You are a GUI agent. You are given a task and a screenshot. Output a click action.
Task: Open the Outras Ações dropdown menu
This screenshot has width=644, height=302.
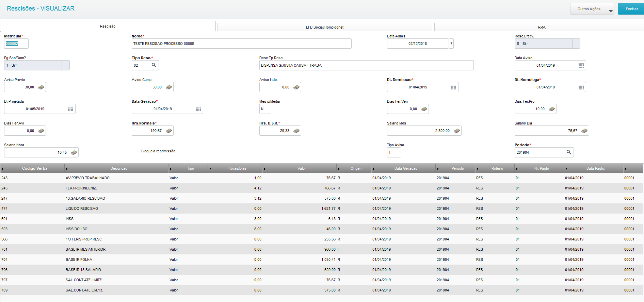(x=592, y=9)
